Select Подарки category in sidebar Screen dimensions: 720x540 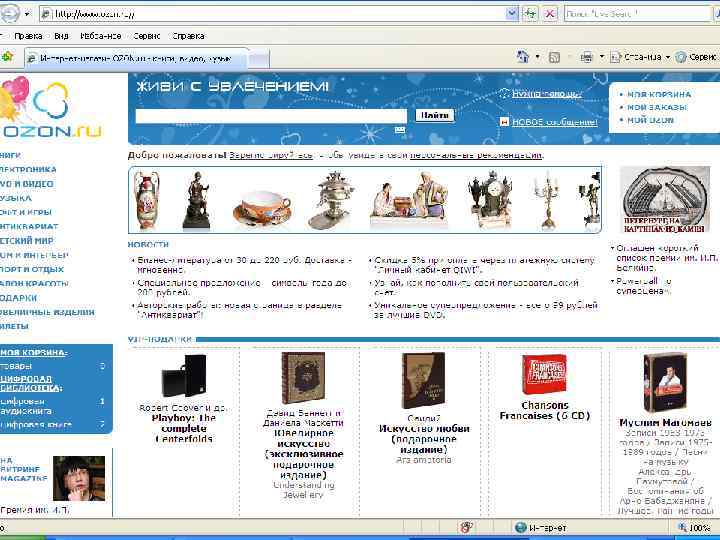click(18, 298)
